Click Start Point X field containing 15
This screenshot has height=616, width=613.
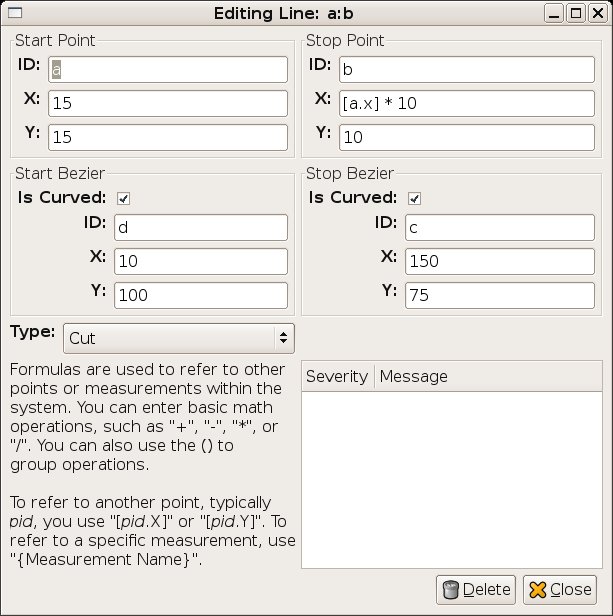click(168, 103)
